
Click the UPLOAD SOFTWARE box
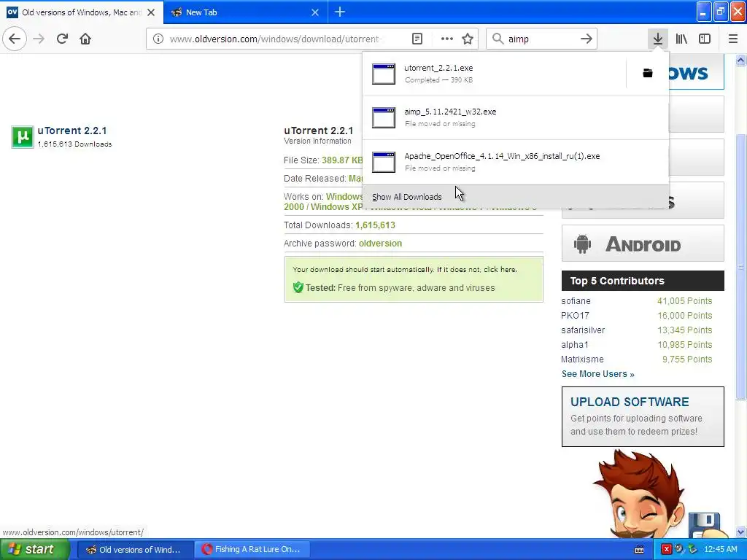[643, 416]
